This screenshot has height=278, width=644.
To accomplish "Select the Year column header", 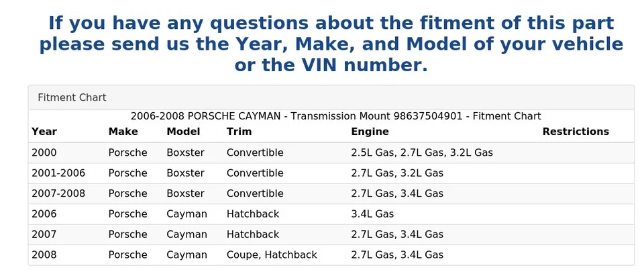I will point(44,132).
